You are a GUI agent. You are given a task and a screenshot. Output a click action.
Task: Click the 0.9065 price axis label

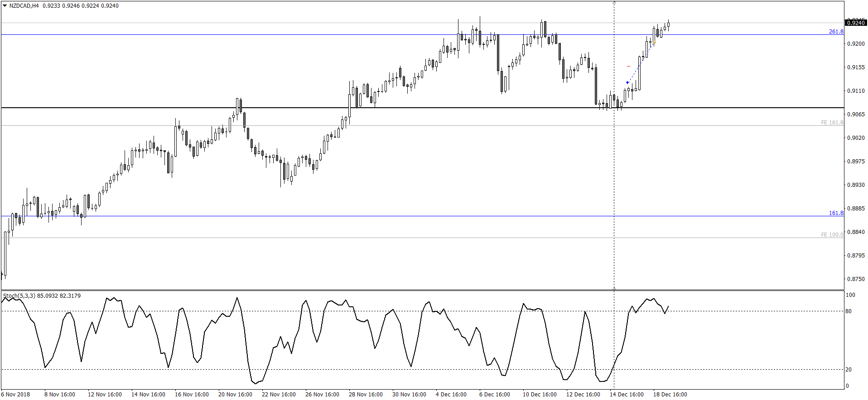(x=856, y=114)
